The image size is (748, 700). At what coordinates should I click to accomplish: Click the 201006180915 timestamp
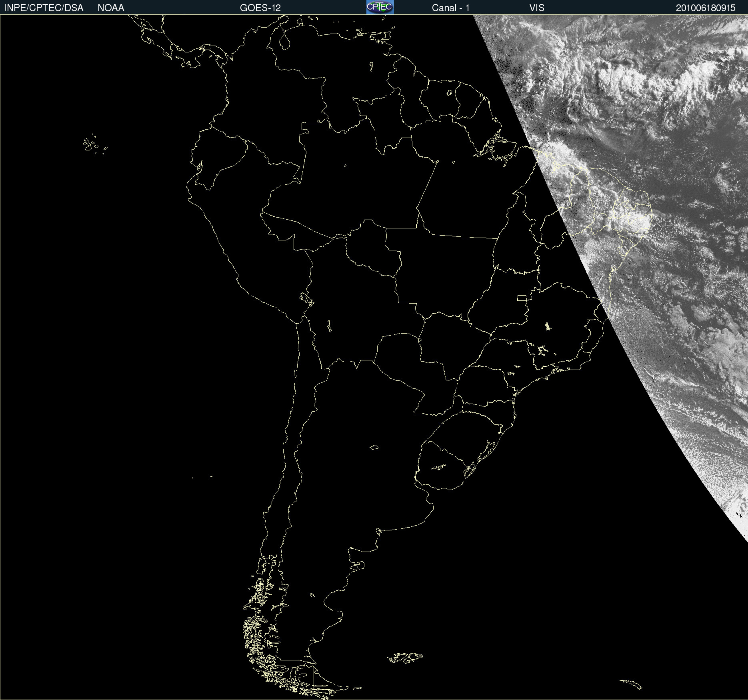pyautogui.click(x=706, y=8)
